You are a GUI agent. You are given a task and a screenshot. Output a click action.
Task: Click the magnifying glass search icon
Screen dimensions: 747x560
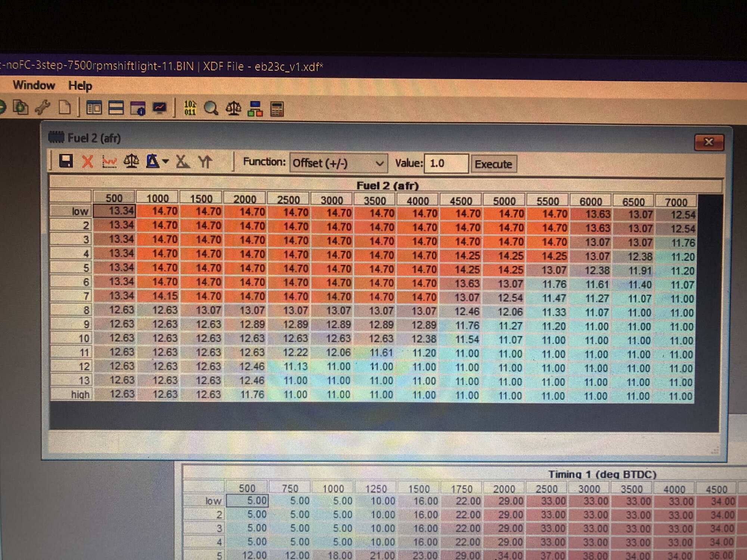point(211,109)
